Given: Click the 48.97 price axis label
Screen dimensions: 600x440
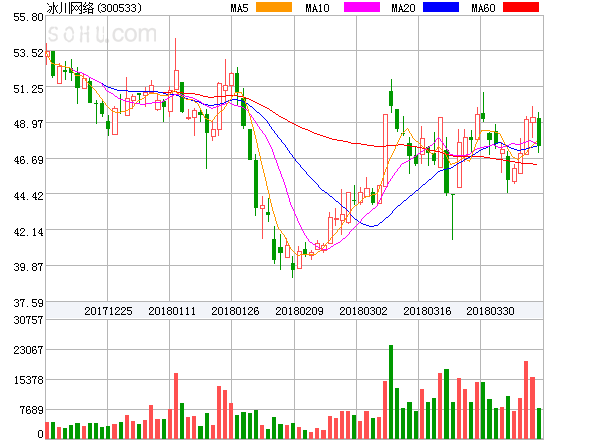Looking at the screenshot, I should [28, 124].
